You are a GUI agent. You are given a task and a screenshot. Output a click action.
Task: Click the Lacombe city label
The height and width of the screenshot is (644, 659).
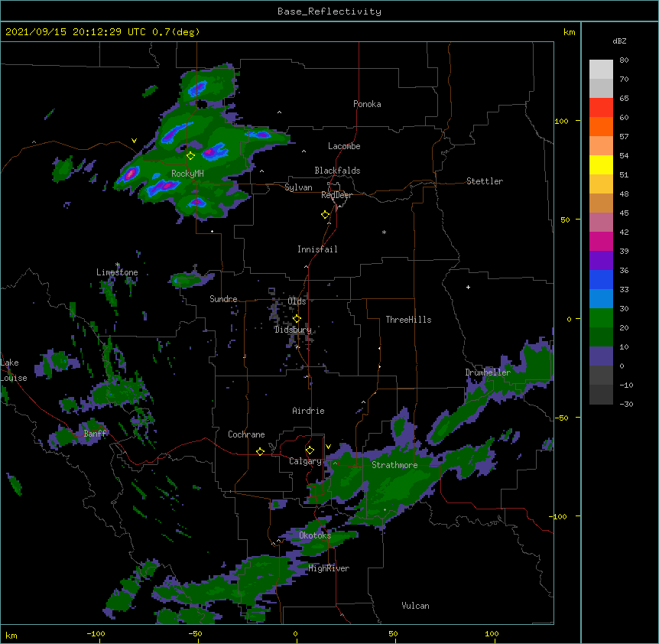click(x=344, y=146)
